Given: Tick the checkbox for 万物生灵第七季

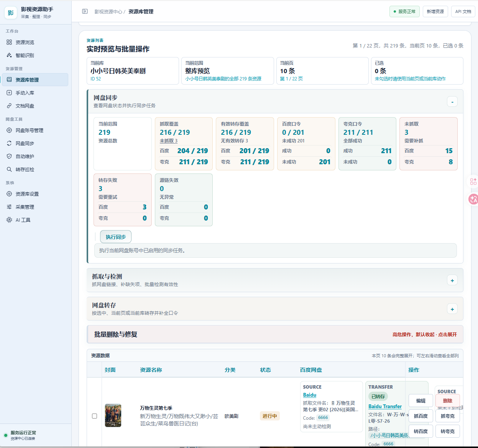Looking at the screenshot, I should pyautogui.click(x=94, y=416).
